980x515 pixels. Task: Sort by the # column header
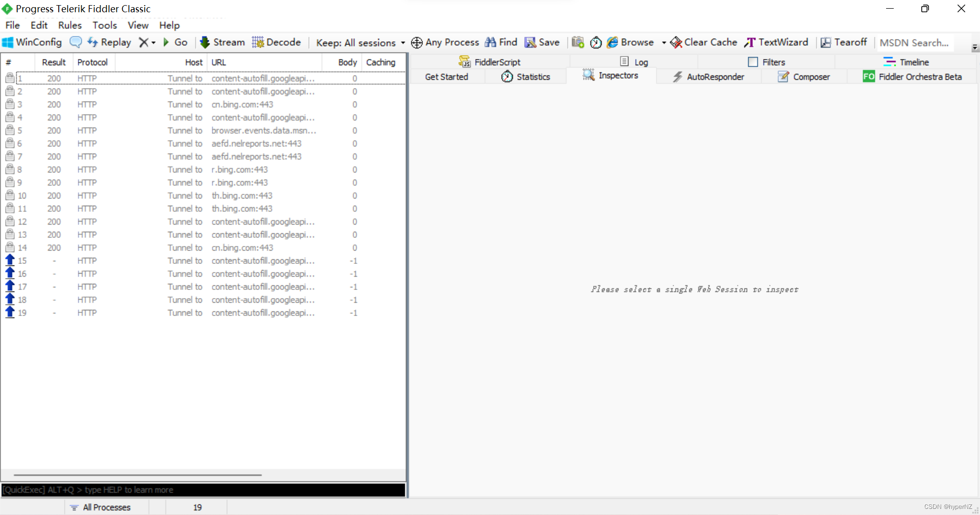point(18,62)
